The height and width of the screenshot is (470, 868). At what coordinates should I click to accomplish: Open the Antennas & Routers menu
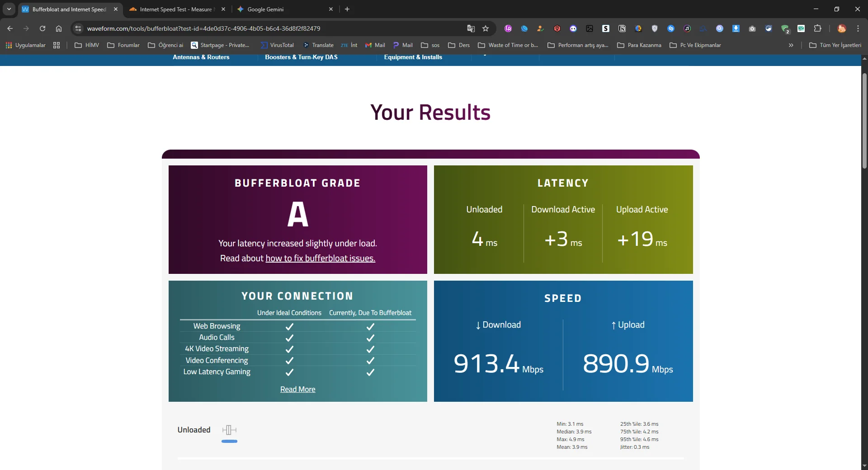(201, 57)
